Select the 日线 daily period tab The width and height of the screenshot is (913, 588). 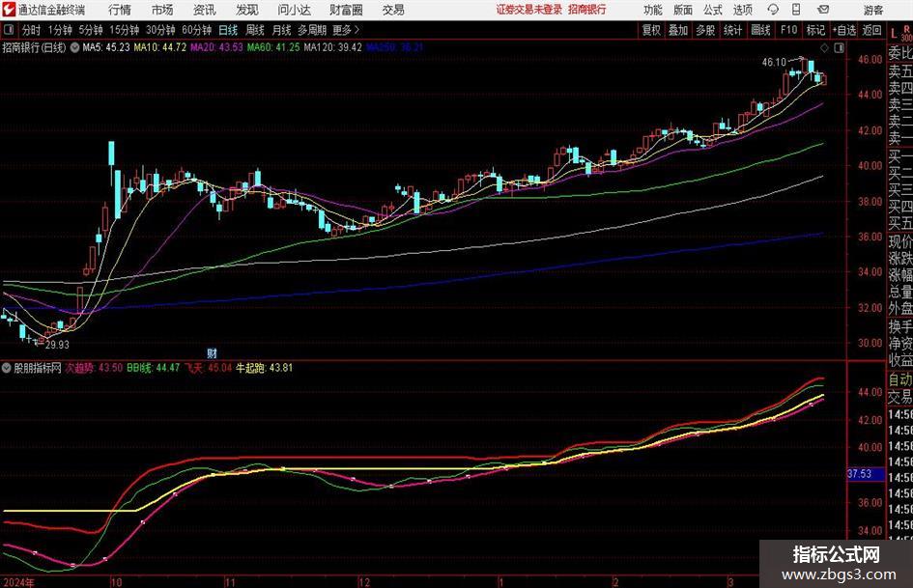tap(228, 30)
